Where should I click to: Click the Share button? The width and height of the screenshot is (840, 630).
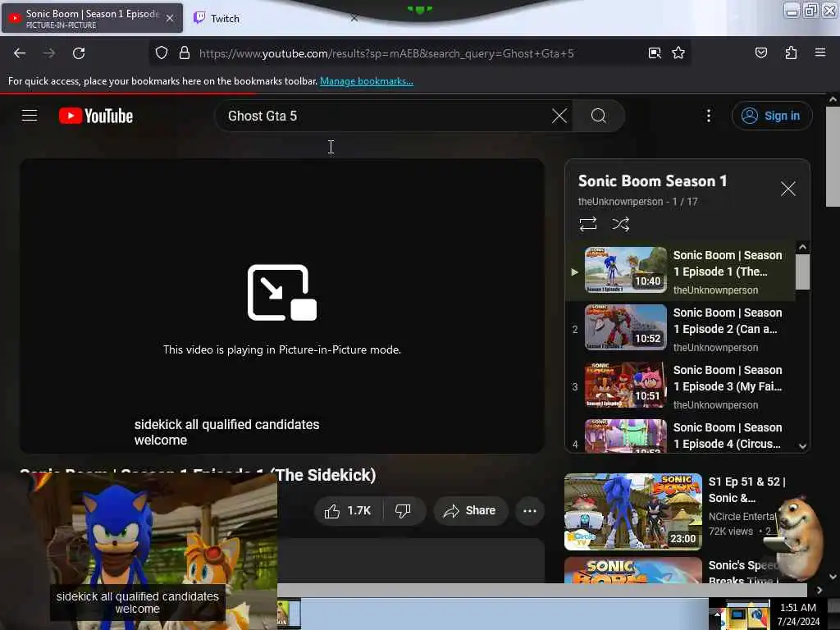coord(470,510)
